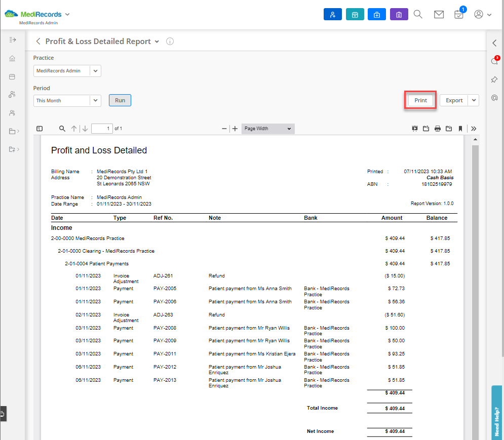Click the page number input field
The width and height of the screenshot is (504, 440).
coord(102,129)
